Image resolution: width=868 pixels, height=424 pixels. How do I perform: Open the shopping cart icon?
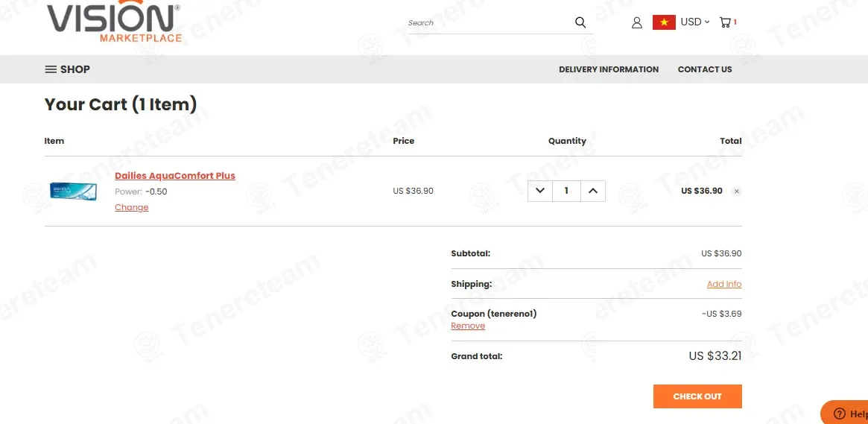[x=727, y=22]
